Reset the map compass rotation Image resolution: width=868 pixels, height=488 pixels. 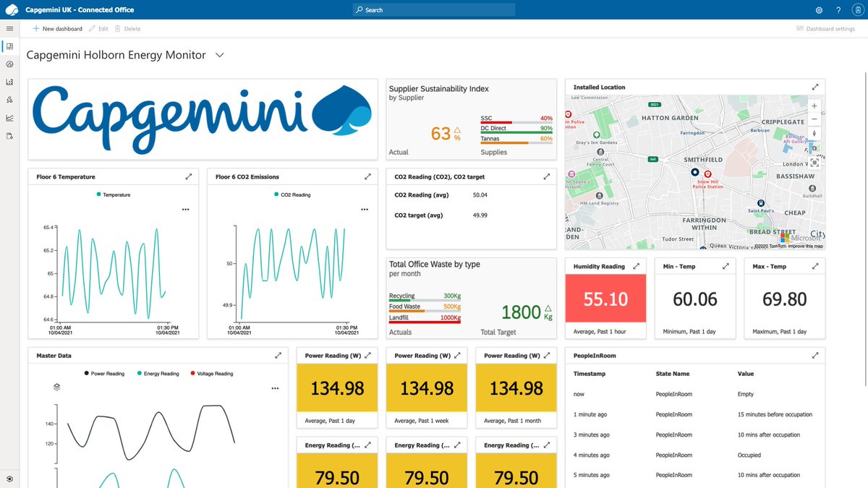point(814,134)
